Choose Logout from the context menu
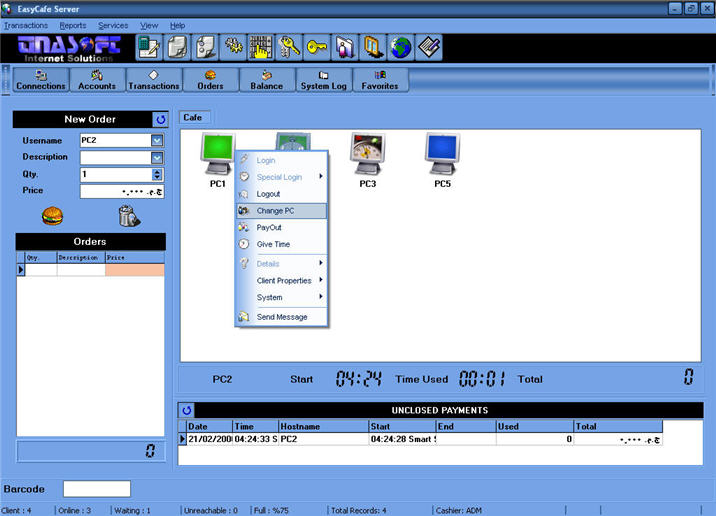This screenshot has width=716, height=516. (281, 194)
